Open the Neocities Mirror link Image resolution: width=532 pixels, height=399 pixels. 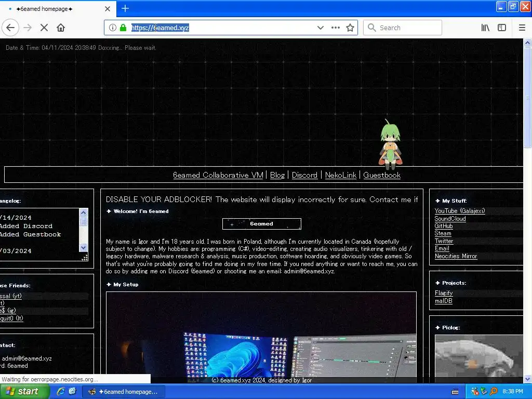456,256
